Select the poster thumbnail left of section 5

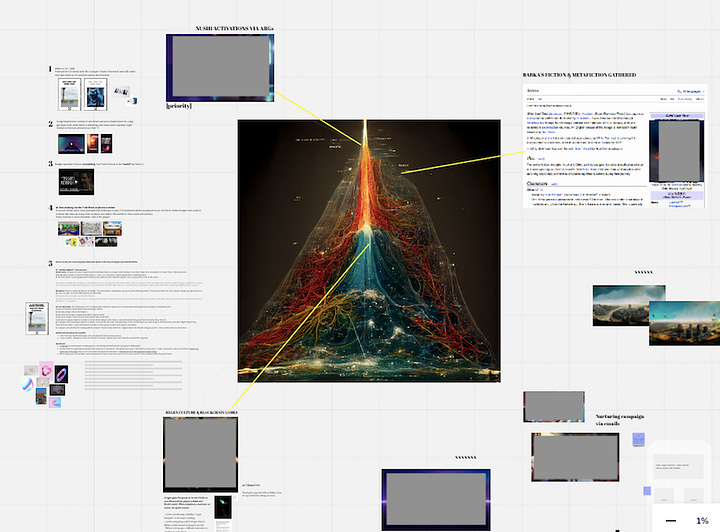tap(37, 318)
